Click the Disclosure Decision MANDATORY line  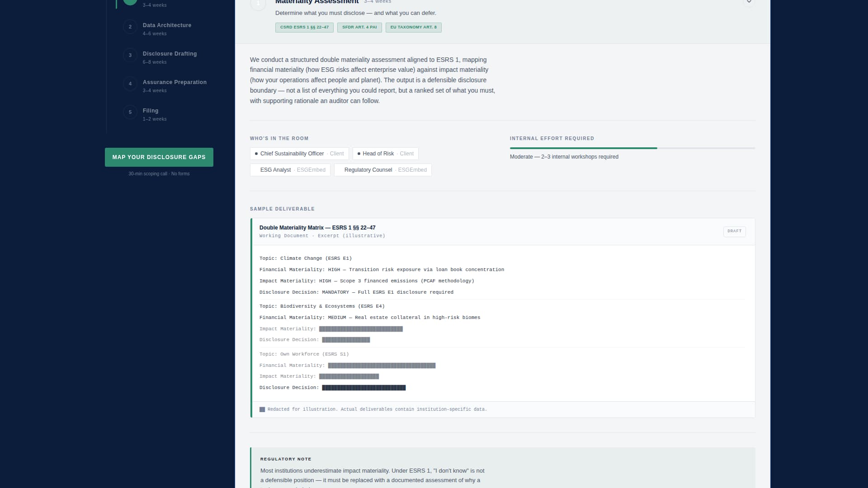(356, 292)
